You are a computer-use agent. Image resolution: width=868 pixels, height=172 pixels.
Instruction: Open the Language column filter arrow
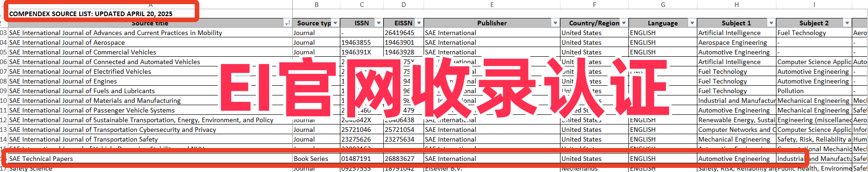[x=692, y=23]
